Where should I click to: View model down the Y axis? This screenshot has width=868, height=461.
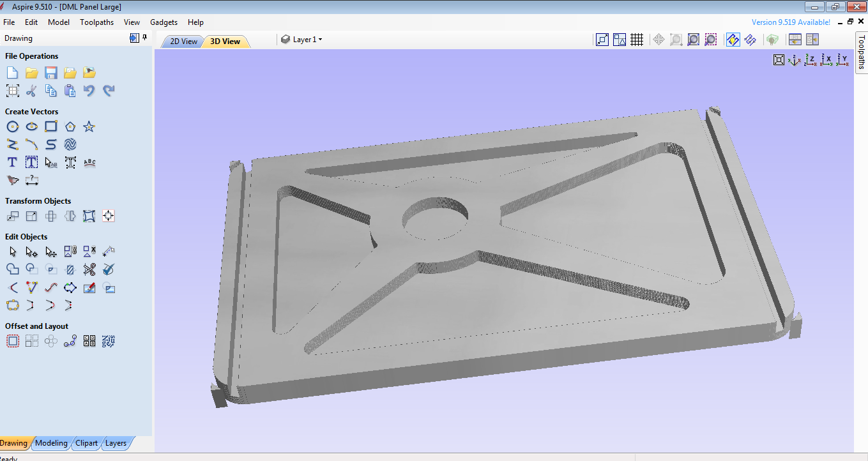pos(844,60)
